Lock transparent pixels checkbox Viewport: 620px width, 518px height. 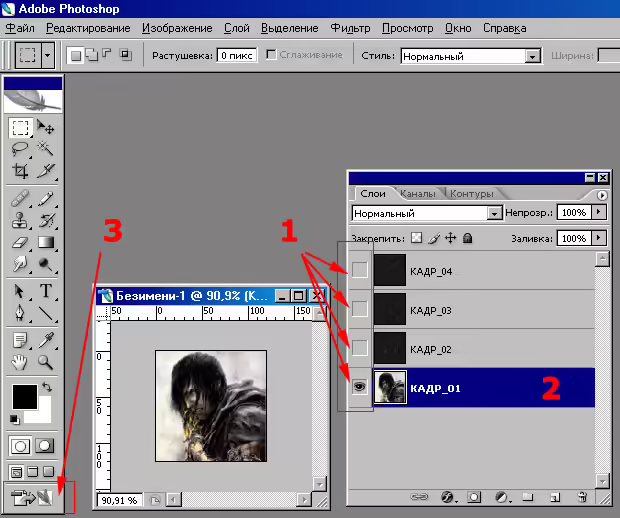point(416,238)
